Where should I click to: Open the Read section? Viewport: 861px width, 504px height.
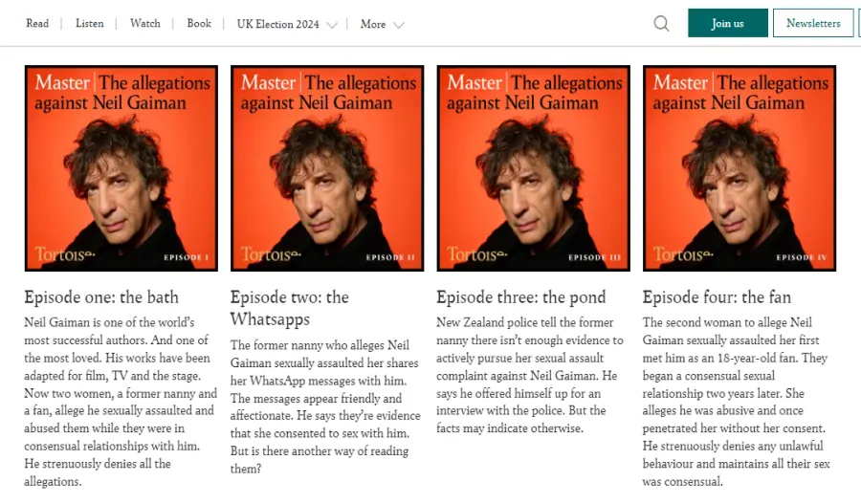37,24
